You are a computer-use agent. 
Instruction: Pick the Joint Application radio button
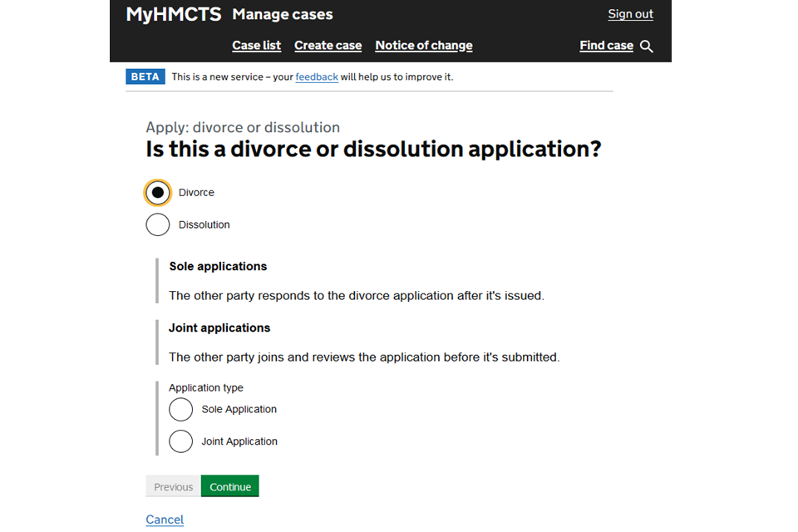point(181,441)
